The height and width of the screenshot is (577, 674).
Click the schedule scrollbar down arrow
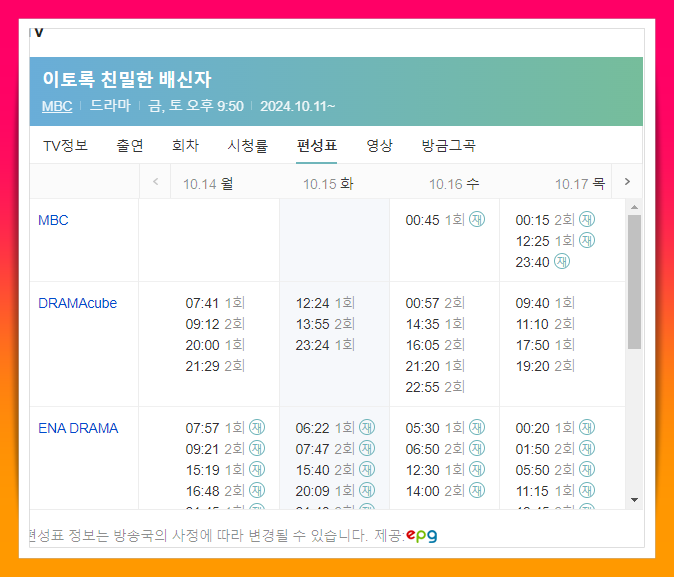coord(634,500)
